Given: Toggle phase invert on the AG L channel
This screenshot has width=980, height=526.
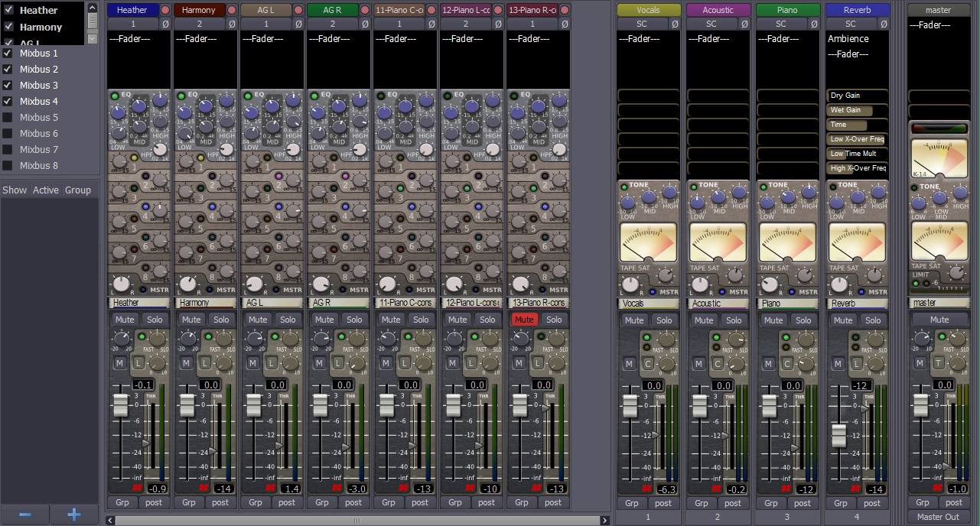Looking at the screenshot, I should [x=298, y=24].
